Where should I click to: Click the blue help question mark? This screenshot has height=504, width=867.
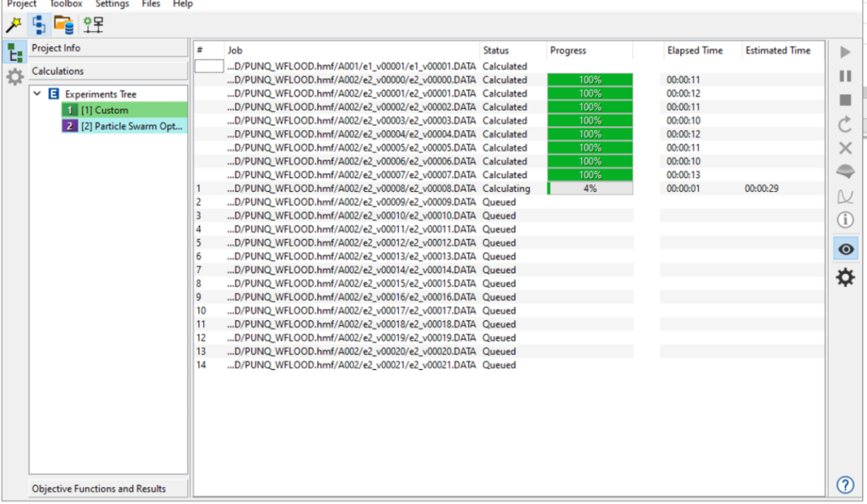coord(845,485)
